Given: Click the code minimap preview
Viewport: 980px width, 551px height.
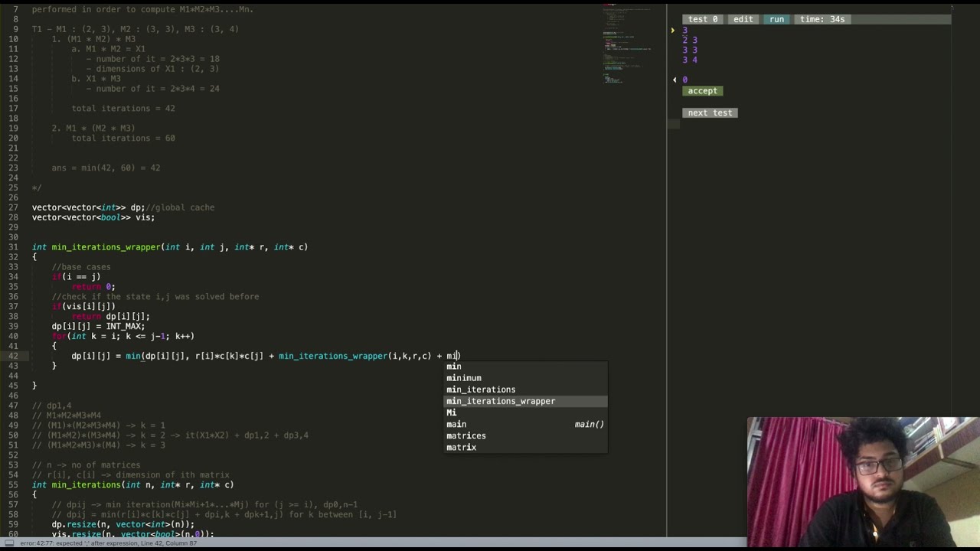Looking at the screenshot, I should point(628,42).
